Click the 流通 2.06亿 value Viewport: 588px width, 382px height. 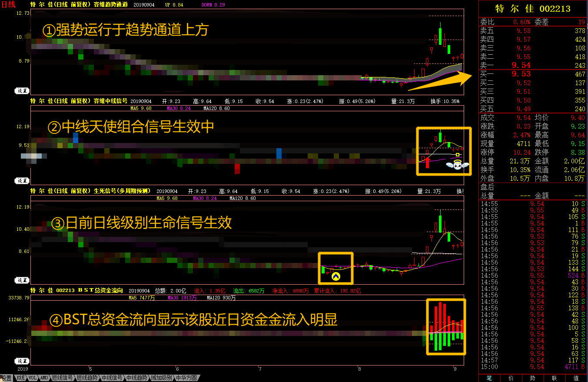click(x=575, y=169)
